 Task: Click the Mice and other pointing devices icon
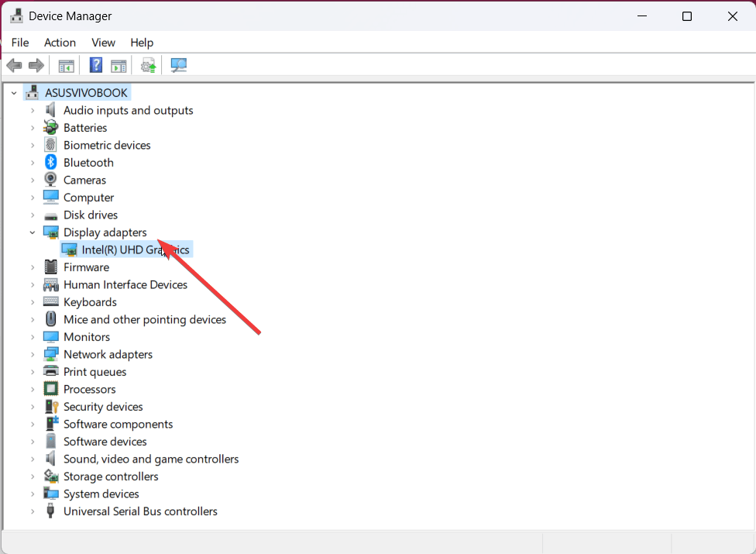pos(50,318)
